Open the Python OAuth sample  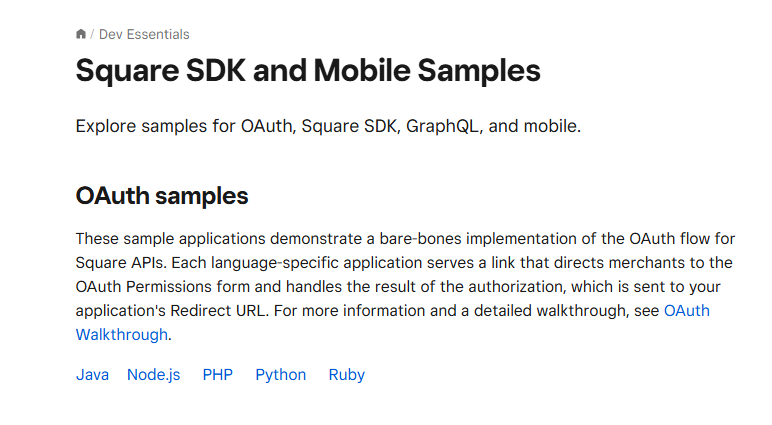[281, 375]
